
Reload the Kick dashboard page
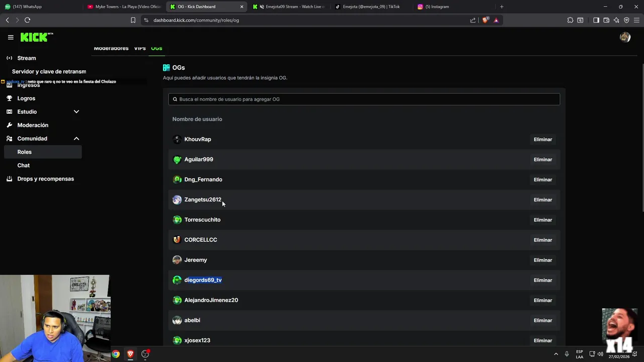click(x=28, y=20)
